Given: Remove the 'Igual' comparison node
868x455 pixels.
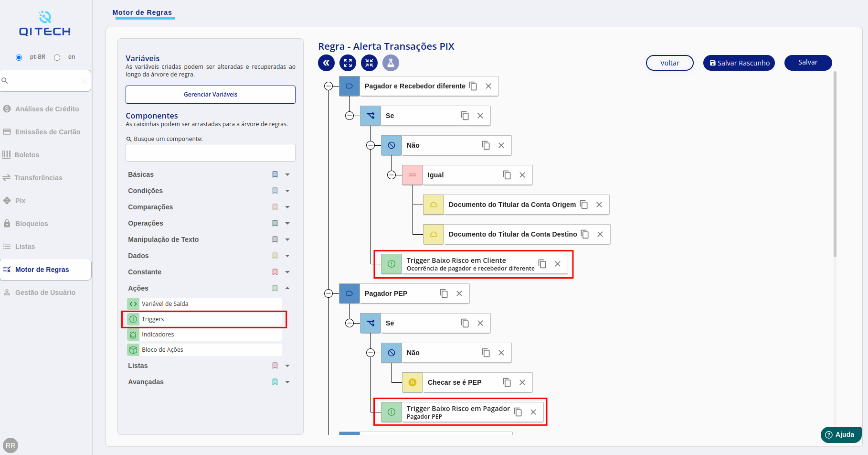Looking at the screenshot, I should point(522,175).
